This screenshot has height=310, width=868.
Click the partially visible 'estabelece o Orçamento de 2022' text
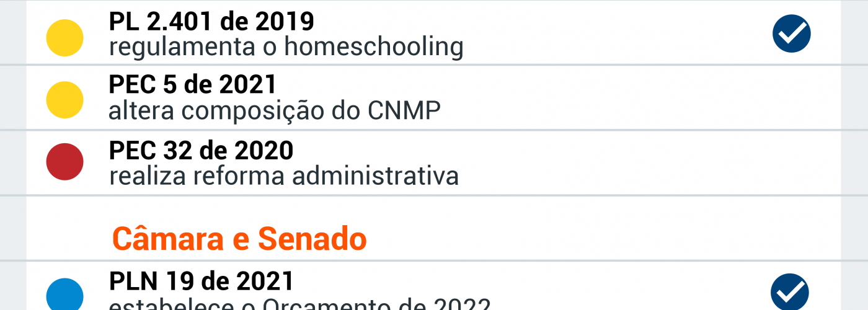(x=299, y=304)
